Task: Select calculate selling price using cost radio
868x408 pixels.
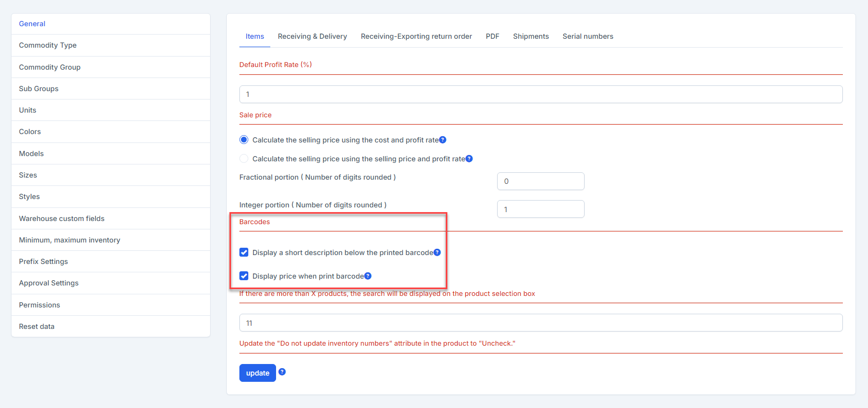Action: 244,140
